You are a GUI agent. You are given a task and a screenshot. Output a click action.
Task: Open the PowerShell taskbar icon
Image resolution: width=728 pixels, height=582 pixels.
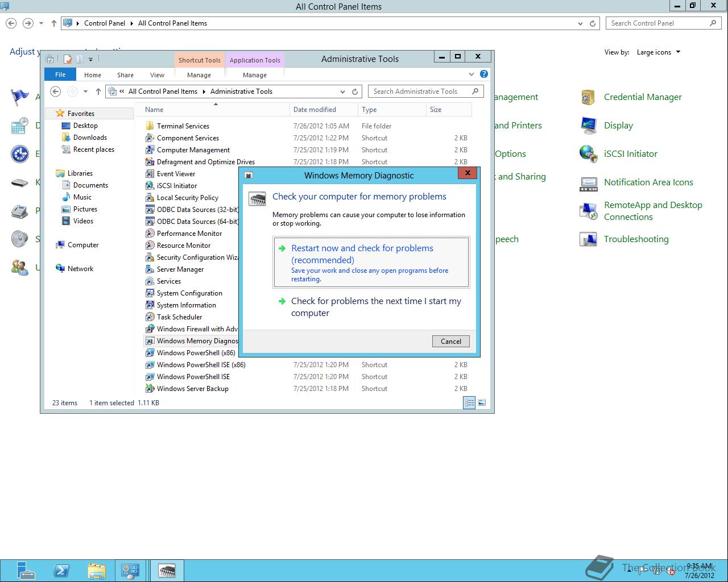pos(61,571)
